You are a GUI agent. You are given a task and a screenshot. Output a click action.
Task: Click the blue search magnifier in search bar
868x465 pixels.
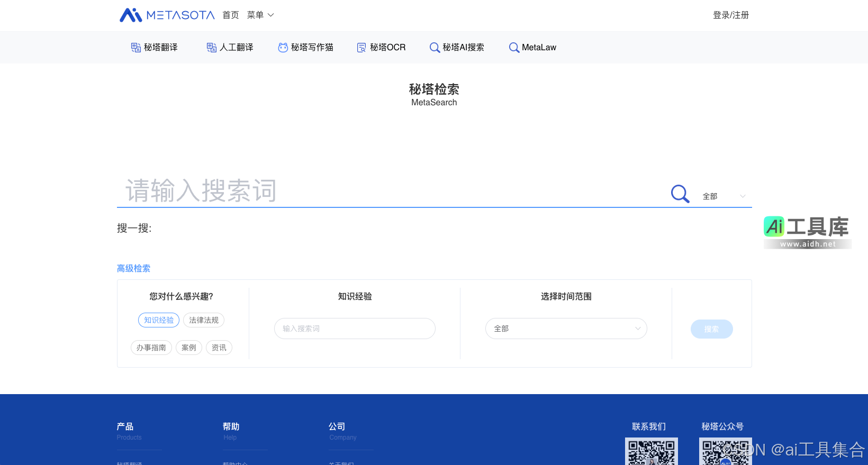(x=680, y=194)
